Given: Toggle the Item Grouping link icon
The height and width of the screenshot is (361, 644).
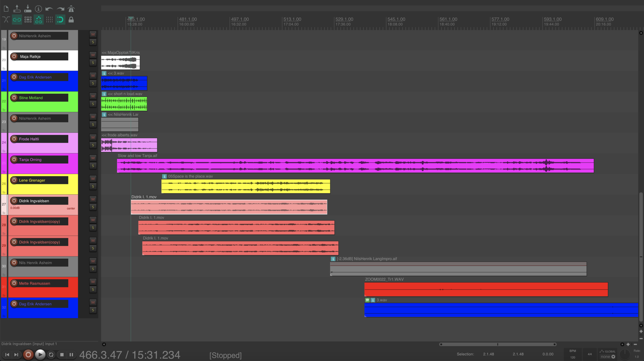Looking at the screenshot, I should coord(17,20).
